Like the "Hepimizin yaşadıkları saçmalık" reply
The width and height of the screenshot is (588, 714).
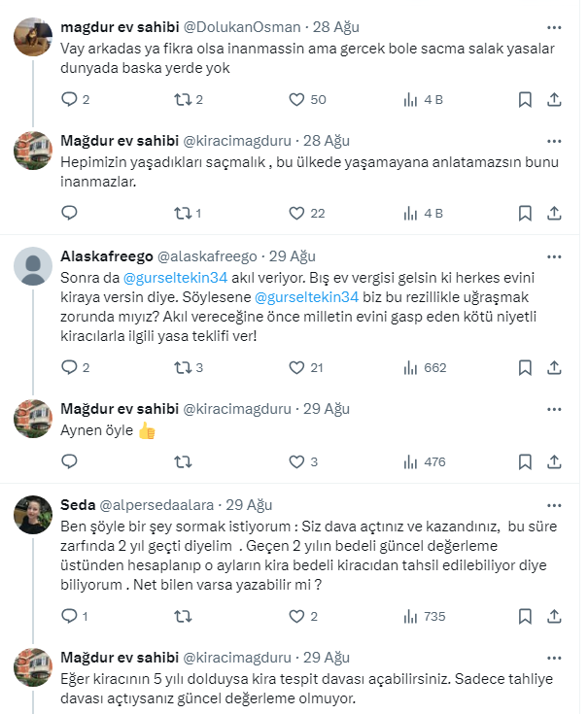(296, 213)
